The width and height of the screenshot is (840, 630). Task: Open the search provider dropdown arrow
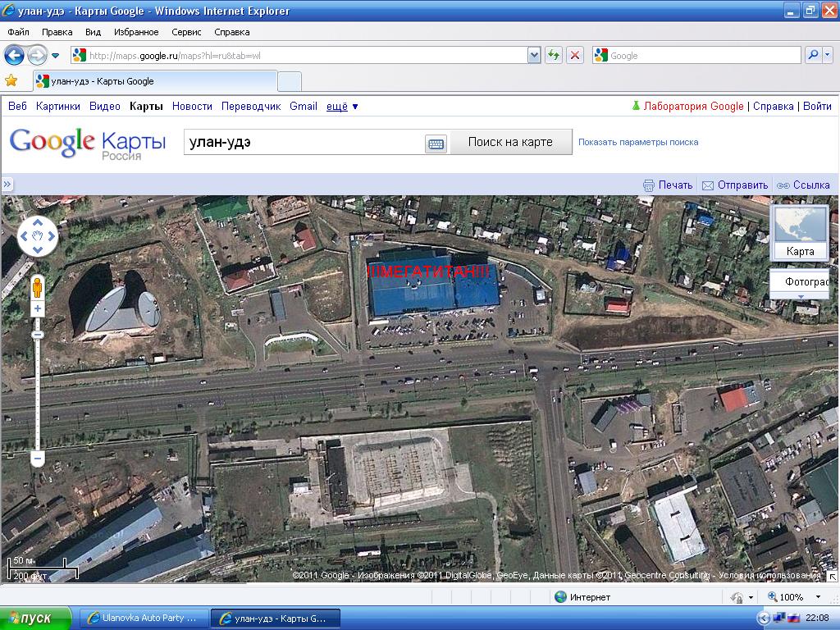point(827,55)
